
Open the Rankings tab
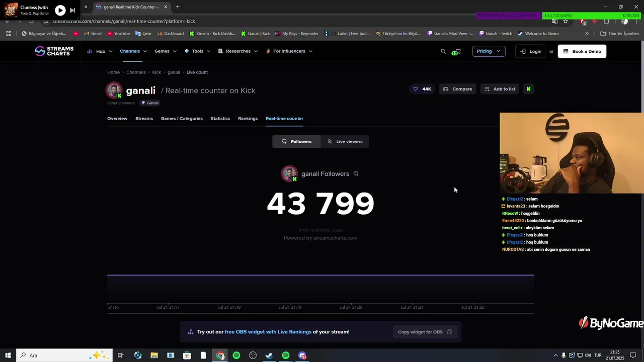pos(248,119)
